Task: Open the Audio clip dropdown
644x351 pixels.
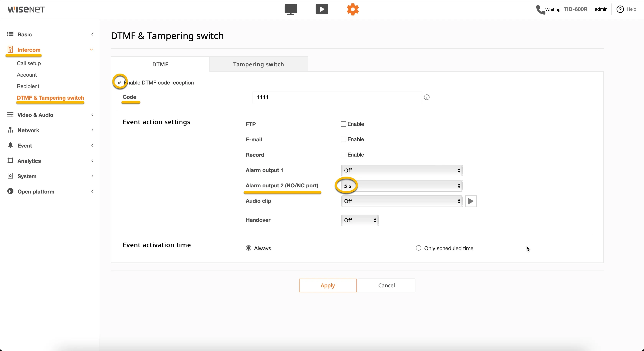Action: [x=402, y=201]
